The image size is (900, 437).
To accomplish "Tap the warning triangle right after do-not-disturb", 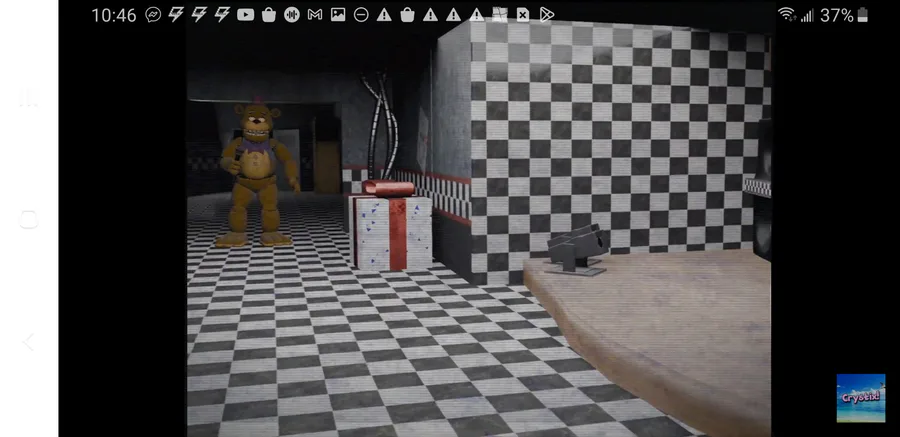I will [384, 15].
